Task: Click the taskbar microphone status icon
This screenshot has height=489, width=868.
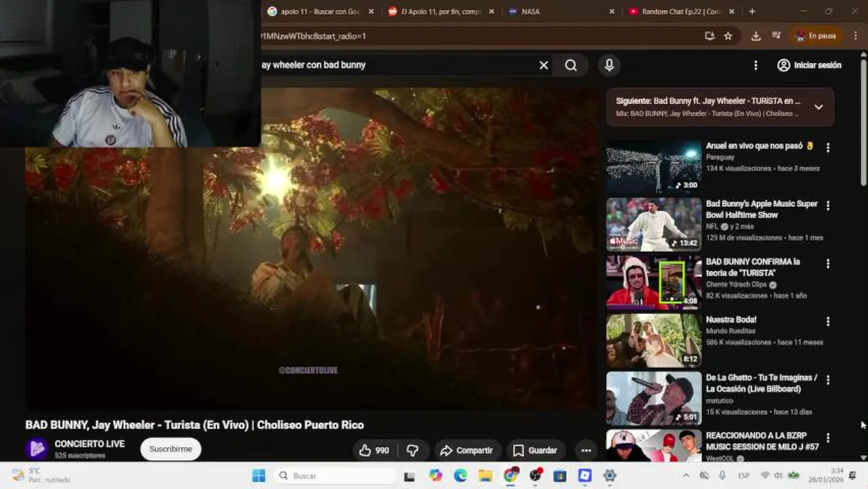Action: (x=723, y=475)
